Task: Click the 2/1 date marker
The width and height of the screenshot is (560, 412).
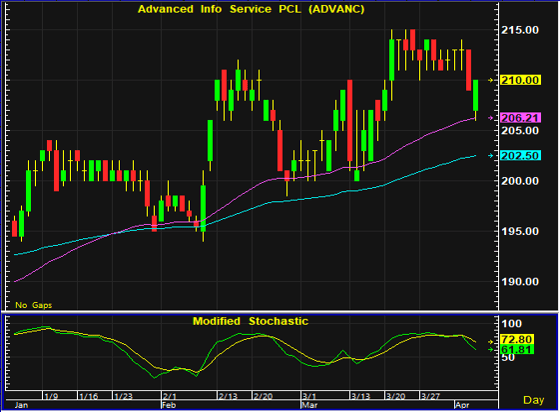Action: point(169,396)
